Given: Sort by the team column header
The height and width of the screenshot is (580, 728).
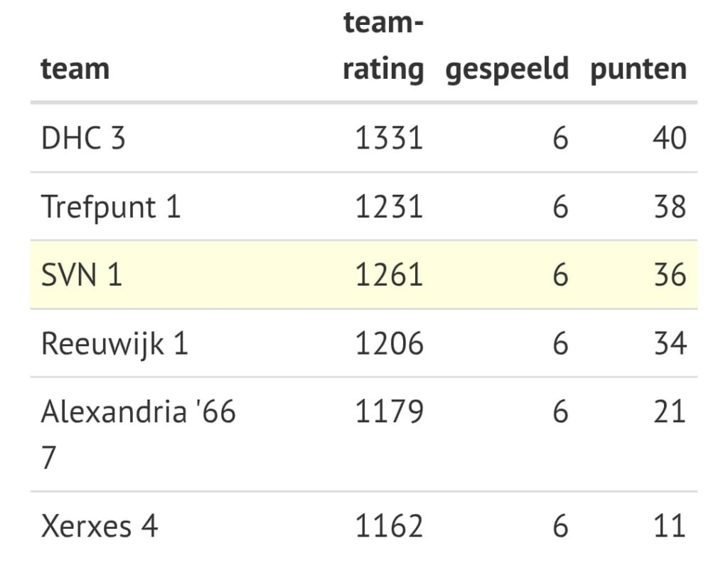Looking at the screenshot, I should point(75,70).
